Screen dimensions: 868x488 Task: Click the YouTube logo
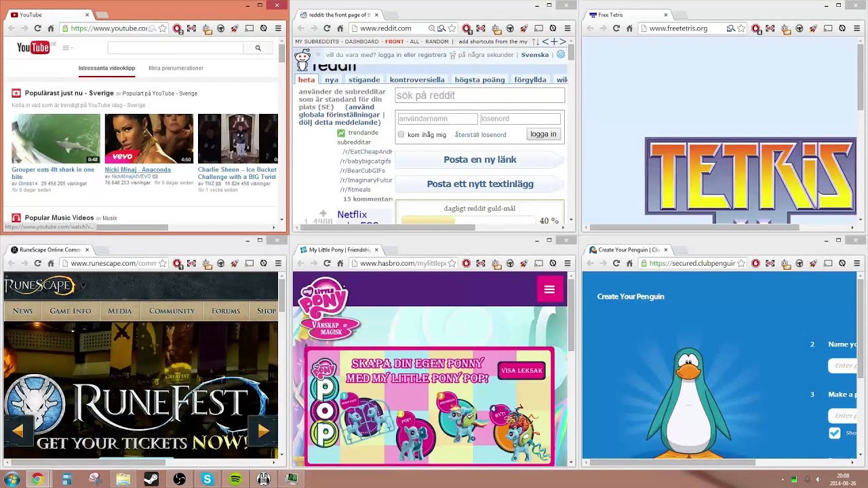point(34,47)
